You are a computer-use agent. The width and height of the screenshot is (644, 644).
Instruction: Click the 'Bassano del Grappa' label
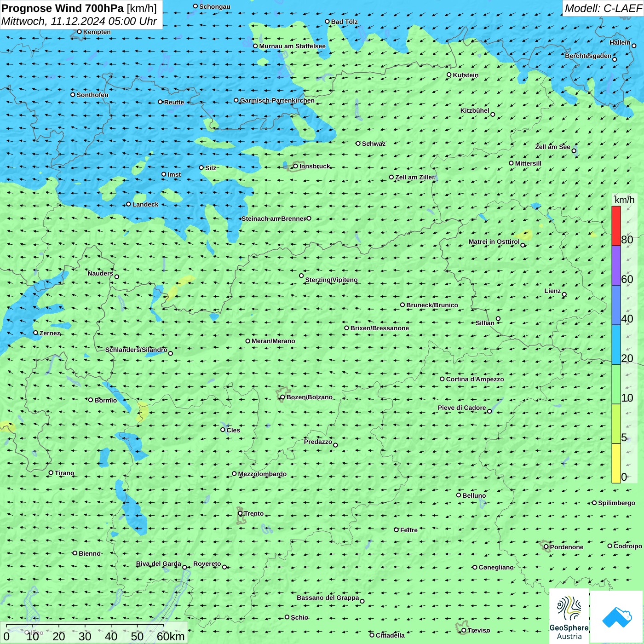(x=328, y=598)
